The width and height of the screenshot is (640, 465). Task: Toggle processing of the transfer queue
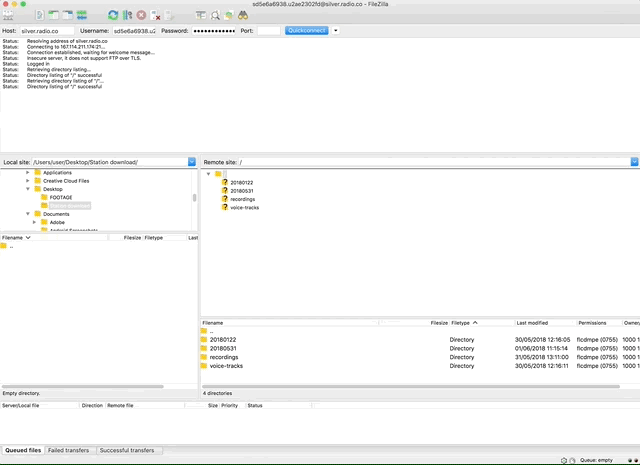click(x=127, y=16)
